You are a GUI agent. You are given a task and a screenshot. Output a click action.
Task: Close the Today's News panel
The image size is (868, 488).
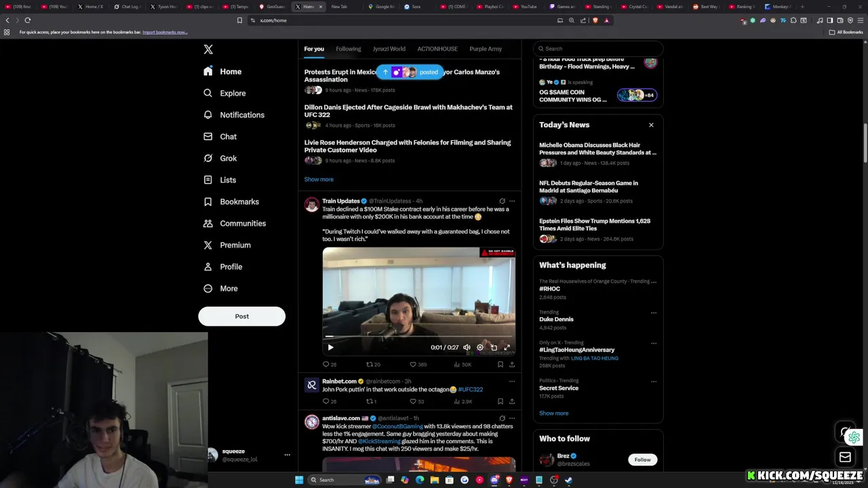(x=651, y=125)
